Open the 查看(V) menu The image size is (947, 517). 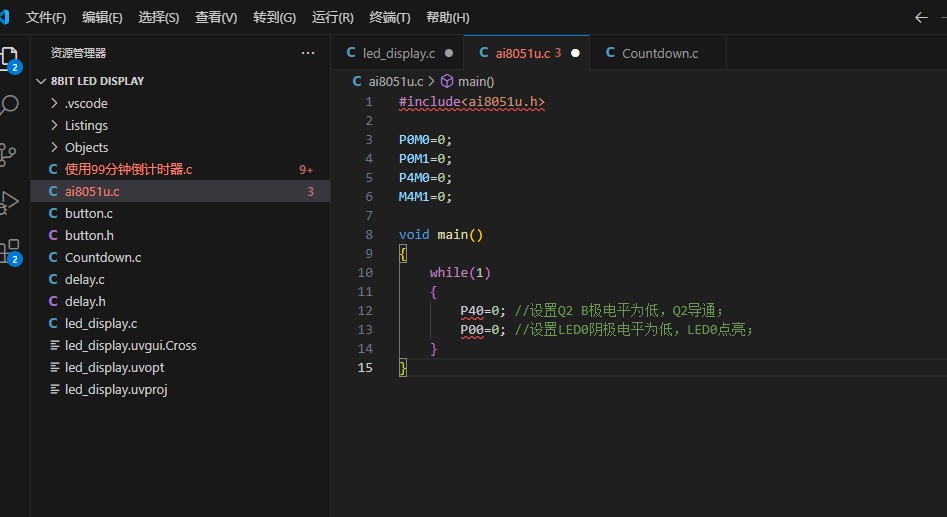tap(216, 18)
